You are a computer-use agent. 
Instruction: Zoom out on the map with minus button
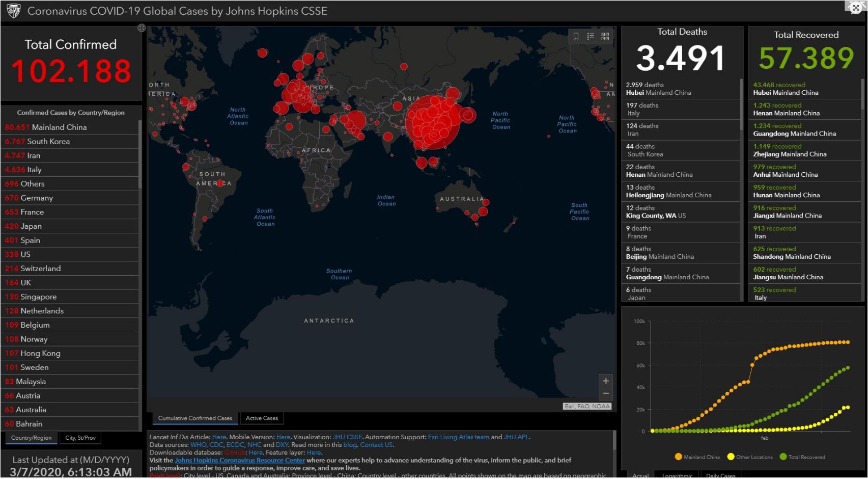606,393
